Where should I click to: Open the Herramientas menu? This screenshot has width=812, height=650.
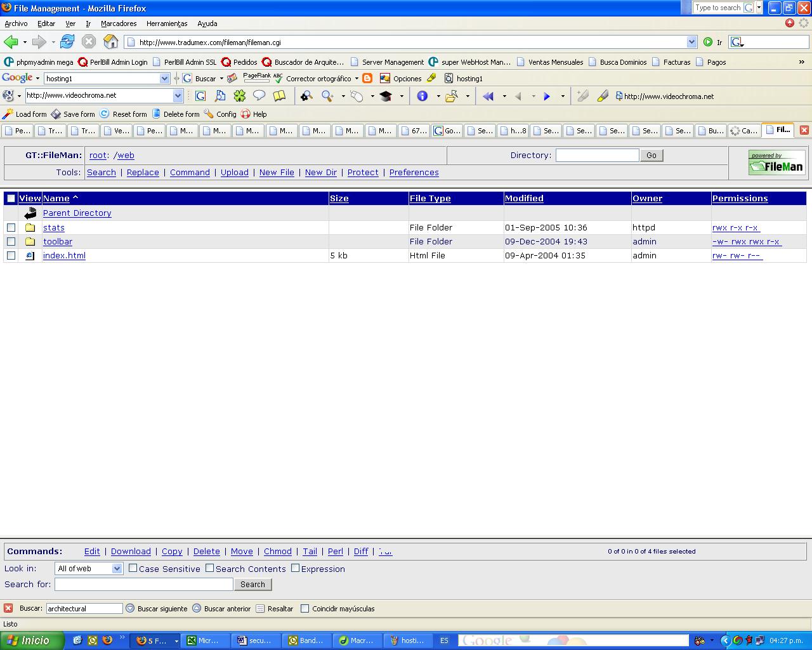167,23
